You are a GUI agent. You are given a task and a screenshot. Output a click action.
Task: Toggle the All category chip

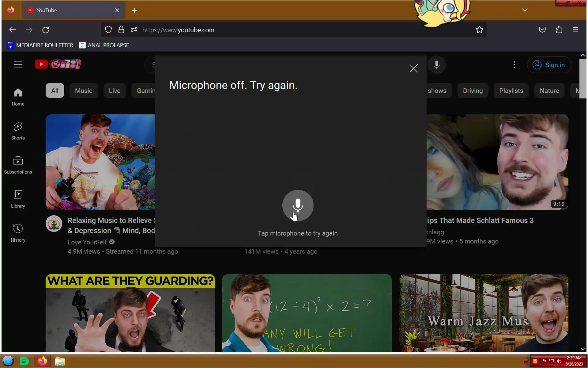[55, 91]
